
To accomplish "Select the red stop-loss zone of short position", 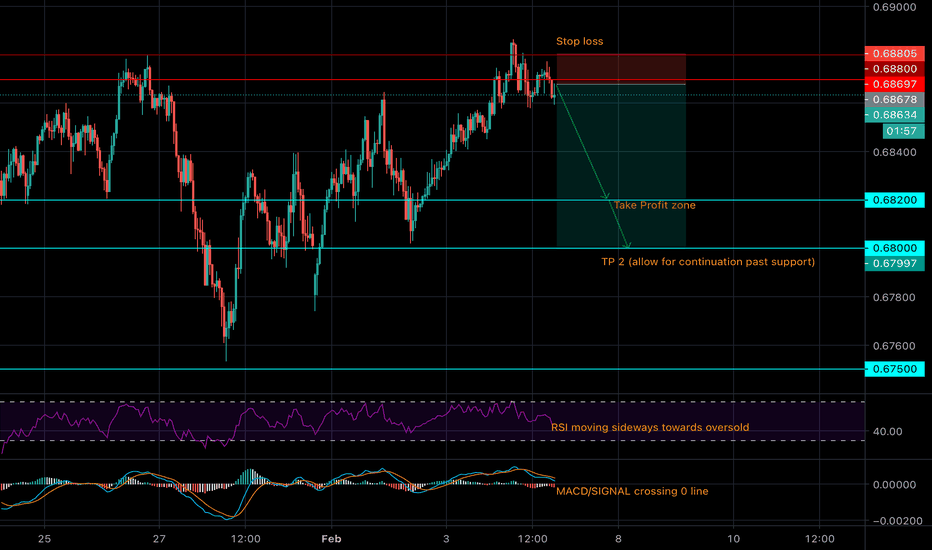I will (621, 69).
